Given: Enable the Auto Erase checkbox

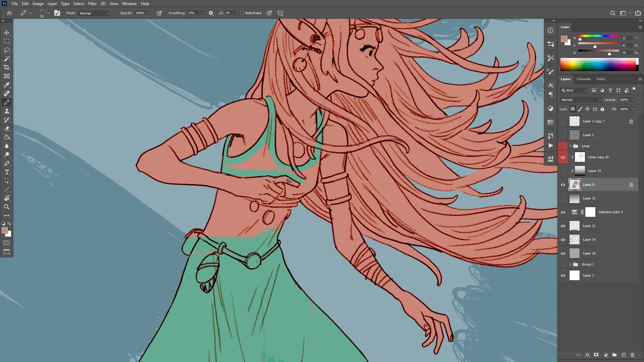Looking at the screenshot, I should point(242,13).
